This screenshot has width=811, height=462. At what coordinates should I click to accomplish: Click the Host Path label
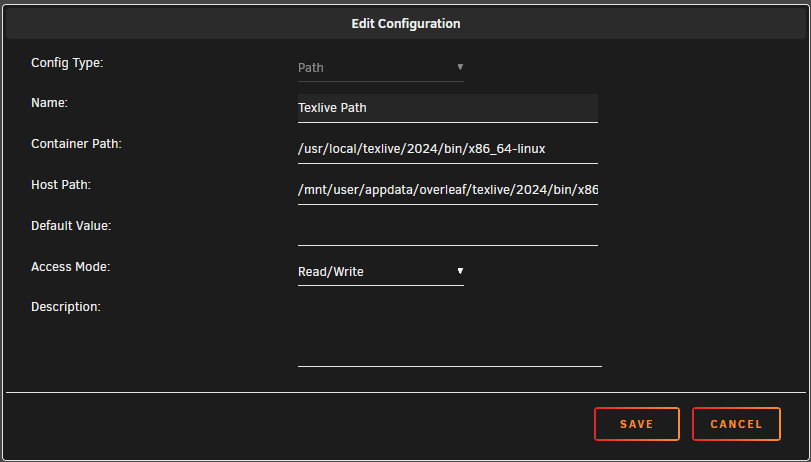(61, 185)
